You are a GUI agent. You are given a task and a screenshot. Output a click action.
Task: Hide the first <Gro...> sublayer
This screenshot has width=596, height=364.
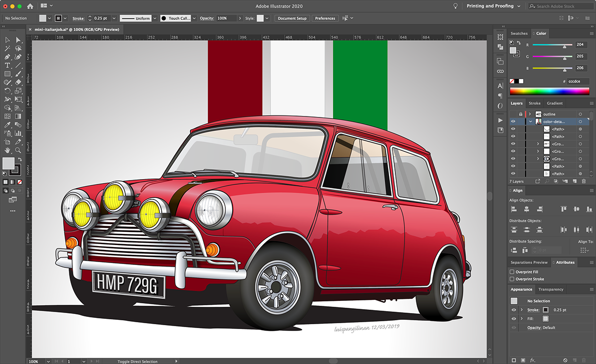click(513, 144)
